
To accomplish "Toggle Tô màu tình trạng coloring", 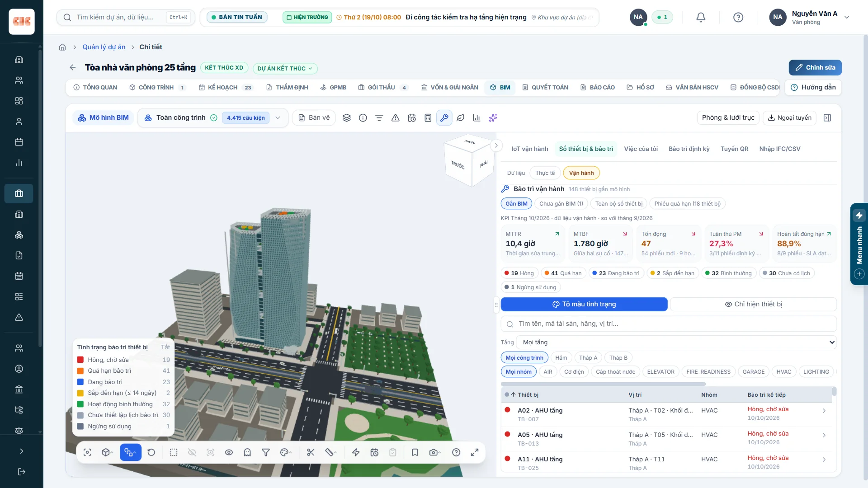I will [x=584, y=304].
